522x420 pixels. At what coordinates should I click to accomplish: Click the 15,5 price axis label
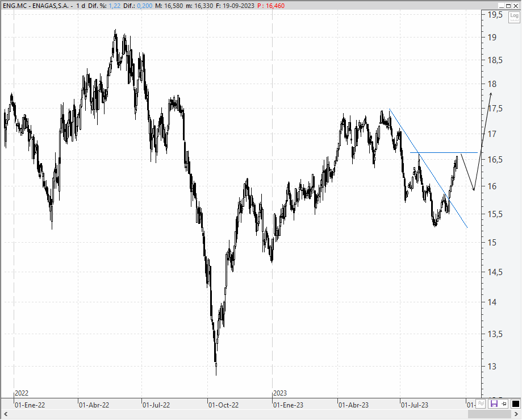(x=495, y=214)
